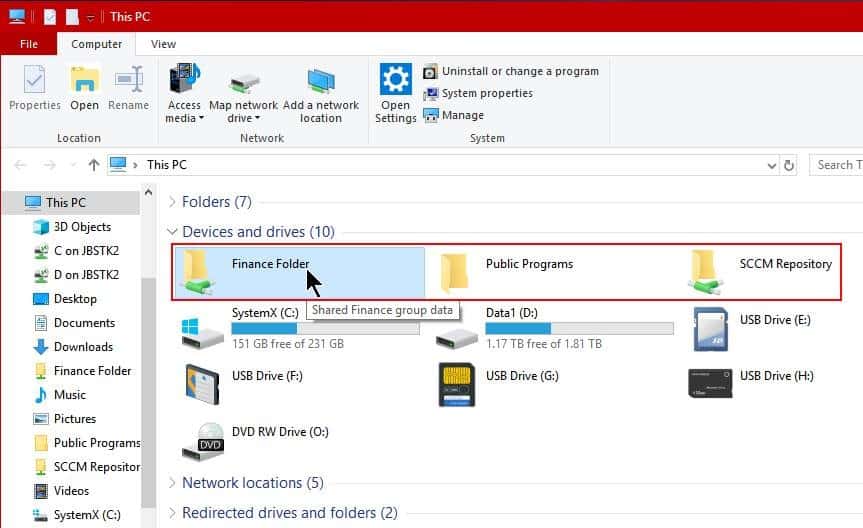Click the SystemX (C:) capacity bar
Screen dimensions: 863x528
point(325,329)
